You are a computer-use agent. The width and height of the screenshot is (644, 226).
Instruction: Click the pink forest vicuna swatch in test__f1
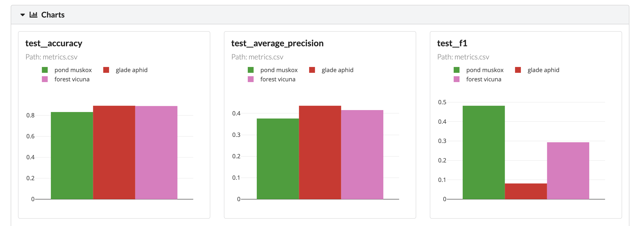click(457, 79)
